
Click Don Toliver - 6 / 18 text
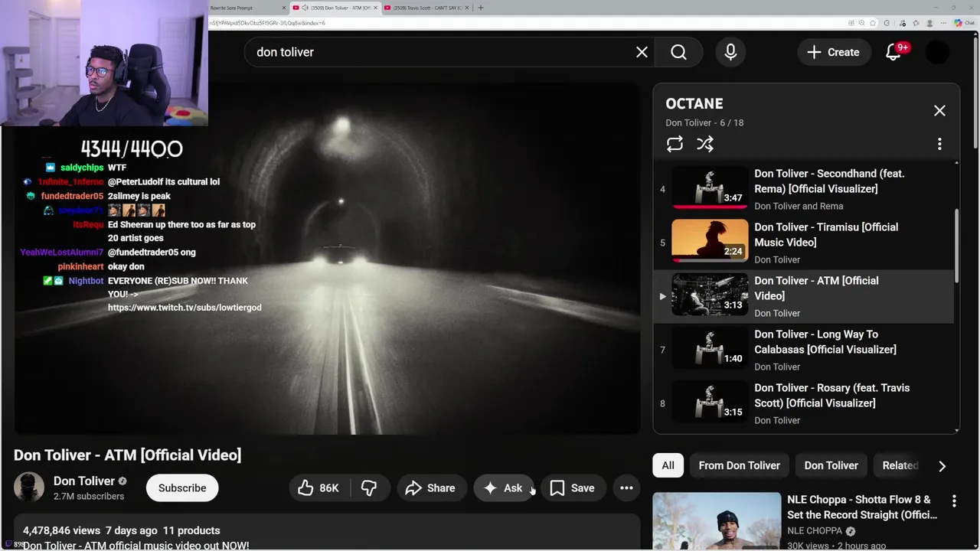(704, 122)
